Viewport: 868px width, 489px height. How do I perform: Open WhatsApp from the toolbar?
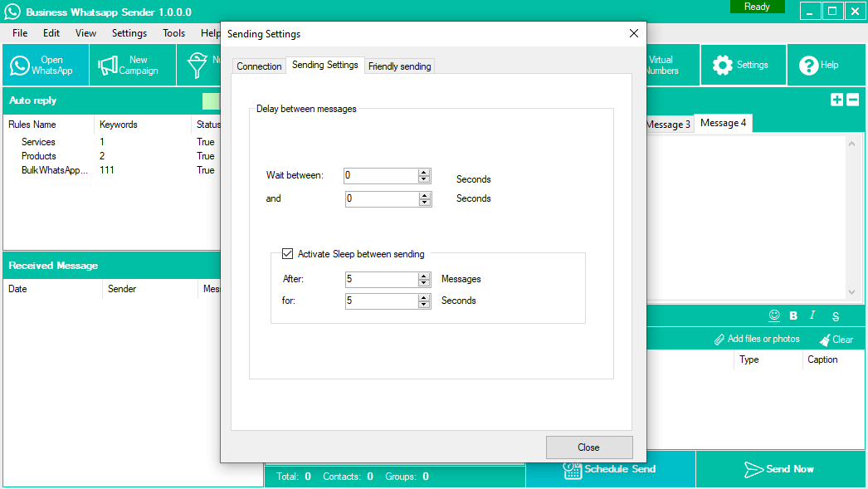[46, 66]
